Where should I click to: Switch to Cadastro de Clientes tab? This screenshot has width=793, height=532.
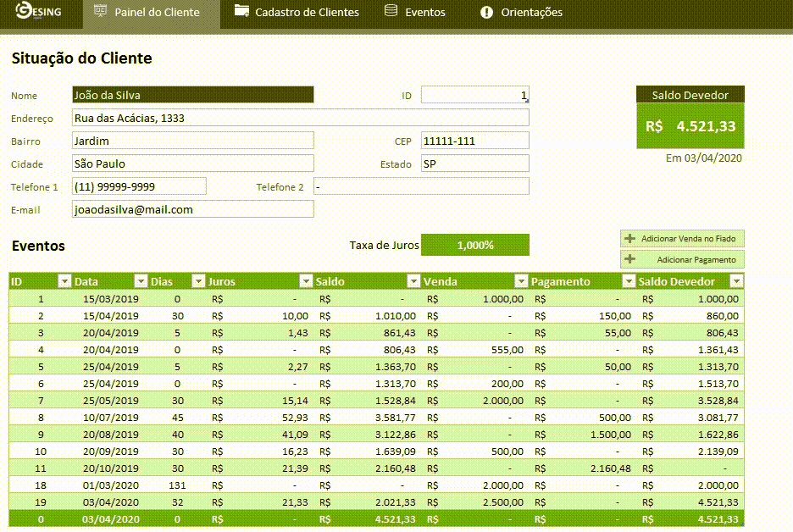click(297, 12)
